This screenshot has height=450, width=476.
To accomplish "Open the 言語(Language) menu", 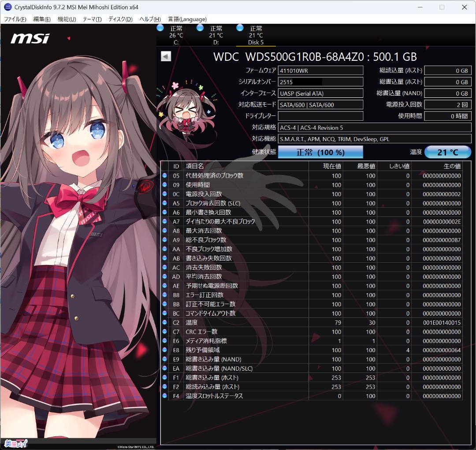I will pos(187,19).
